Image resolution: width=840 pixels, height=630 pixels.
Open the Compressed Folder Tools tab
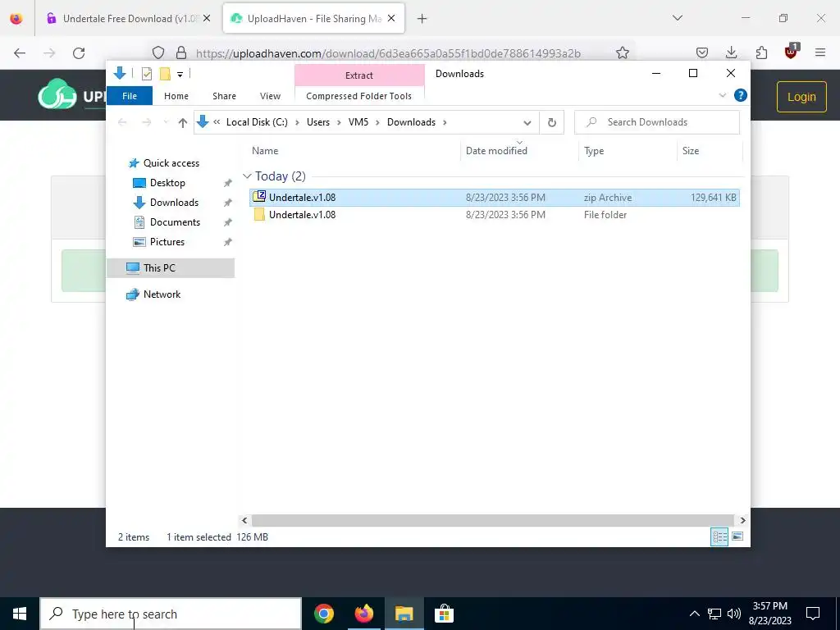tap(359, 96)
